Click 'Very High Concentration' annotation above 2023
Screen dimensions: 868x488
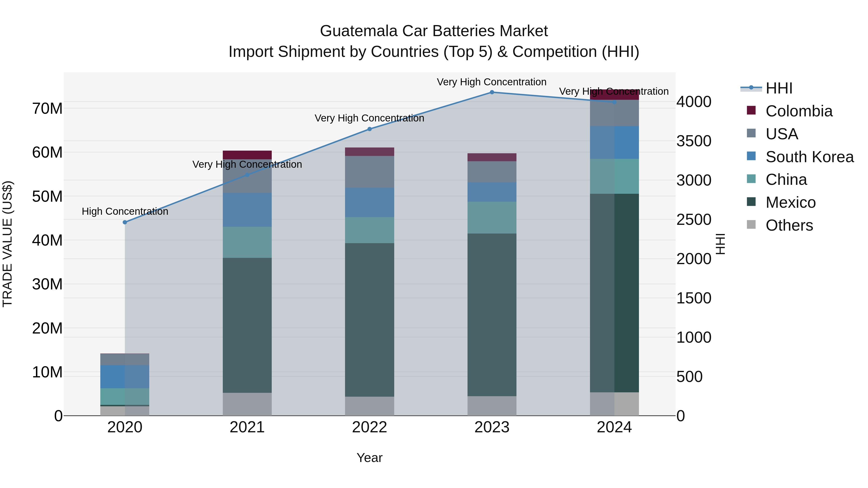click(492, 82)
